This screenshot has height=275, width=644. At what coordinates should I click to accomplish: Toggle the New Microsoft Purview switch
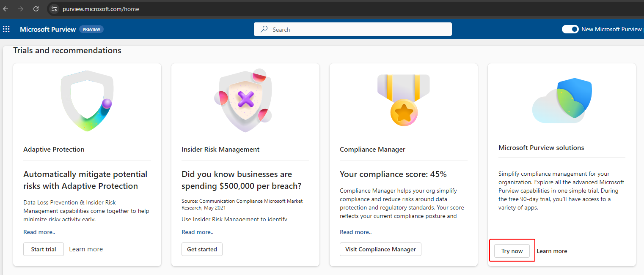[x=570, y=29]
